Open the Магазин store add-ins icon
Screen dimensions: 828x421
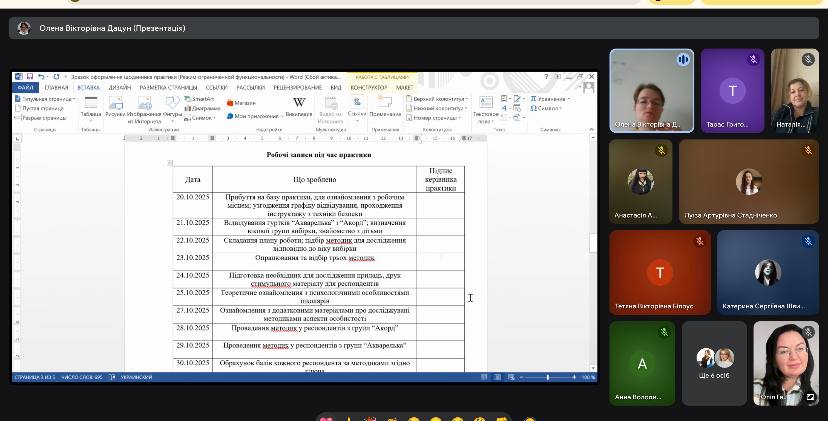(242, 102)
